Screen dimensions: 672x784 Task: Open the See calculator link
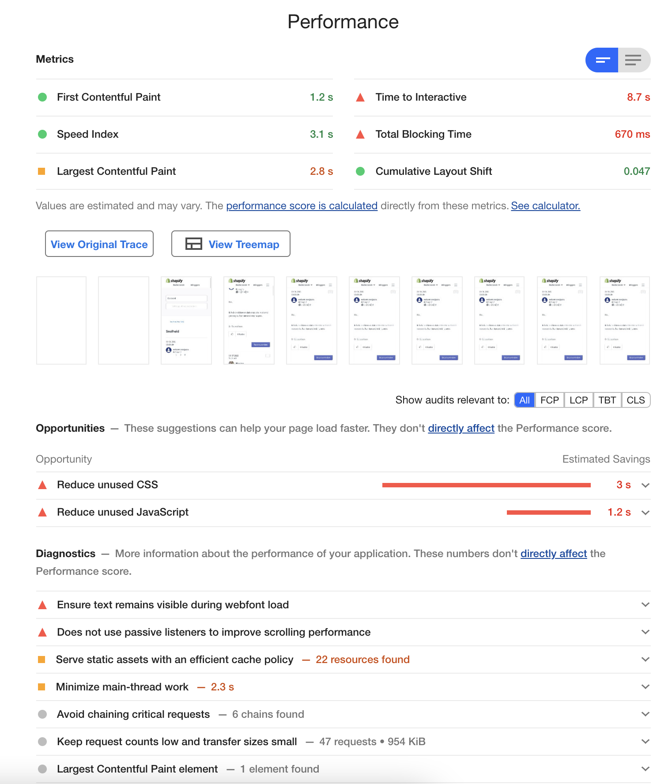(x=545, y=206)
